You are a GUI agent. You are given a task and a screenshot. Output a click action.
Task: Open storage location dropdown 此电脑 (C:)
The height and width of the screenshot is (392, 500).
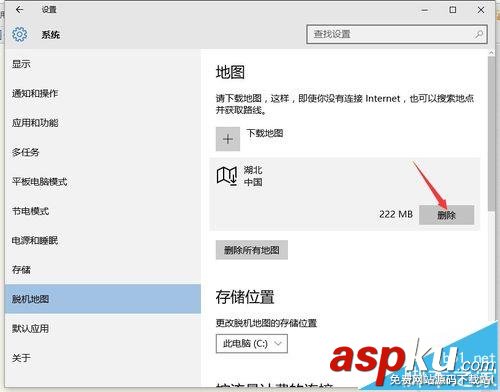coord(252,344)
